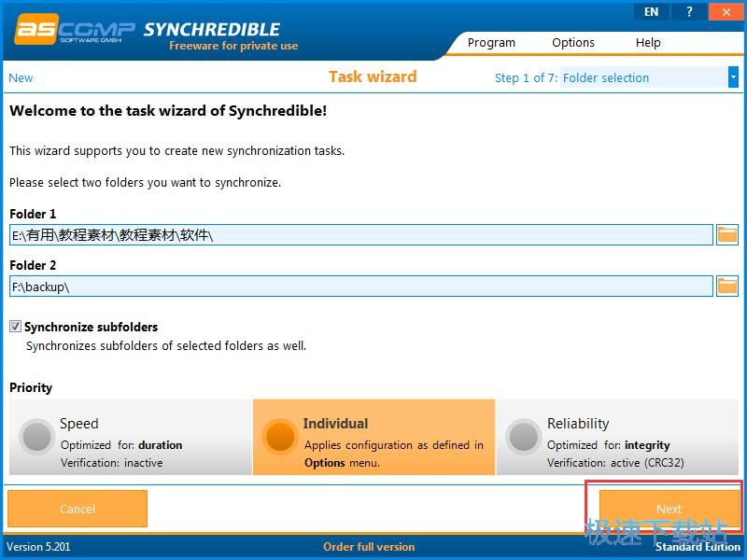
Task: Open the Program menu
Action: 491,42
